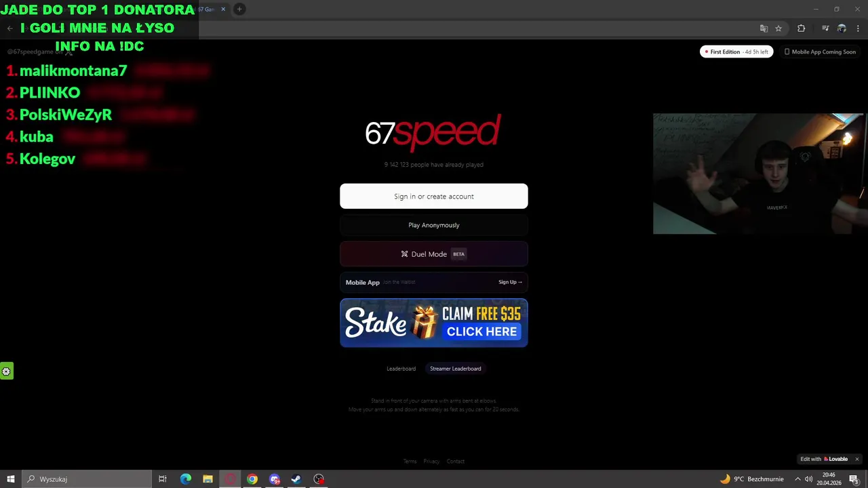Switch to Chrome on the taskbar
Screen dimensions: 868x488
[252, 479]
